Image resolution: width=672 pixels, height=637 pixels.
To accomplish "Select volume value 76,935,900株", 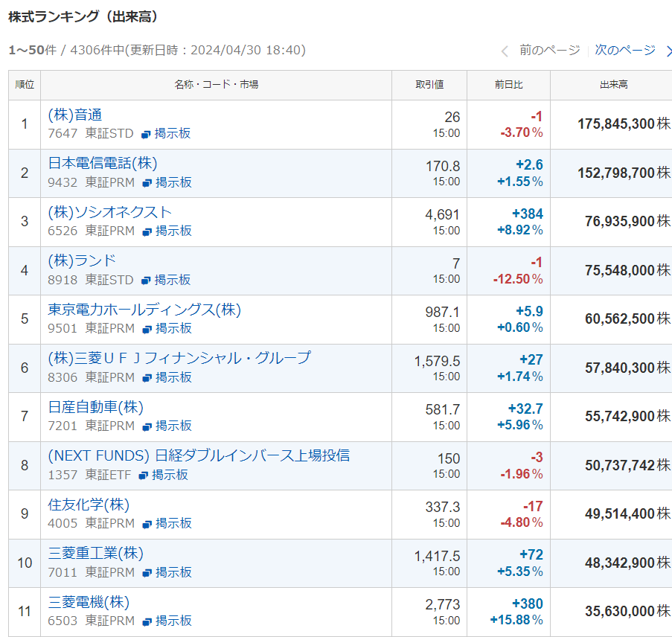I will point(627,221).
